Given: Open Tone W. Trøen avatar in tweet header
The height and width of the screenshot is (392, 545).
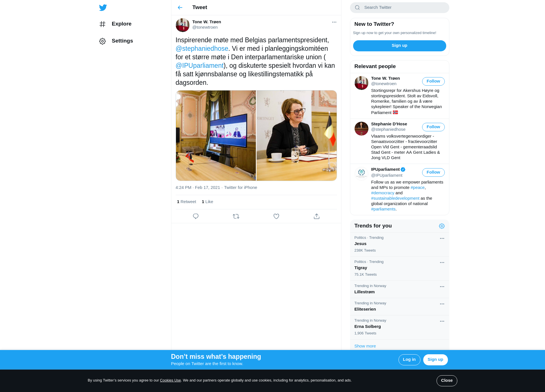Looking at the screenshot, I should click(183, 25).
